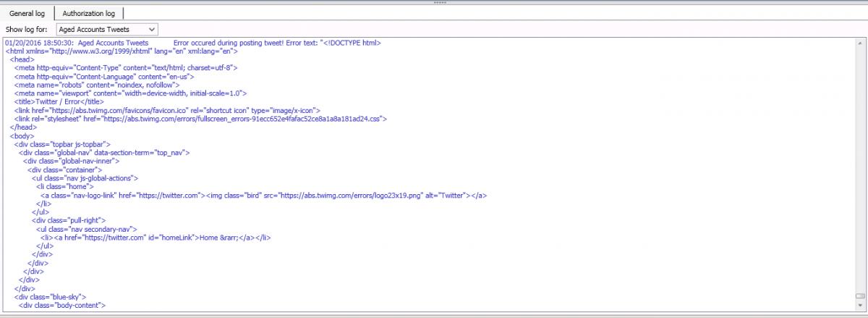868x318 pixels.
Task: Open the Show log for dropdown
Action: click(x=107, y=29)
